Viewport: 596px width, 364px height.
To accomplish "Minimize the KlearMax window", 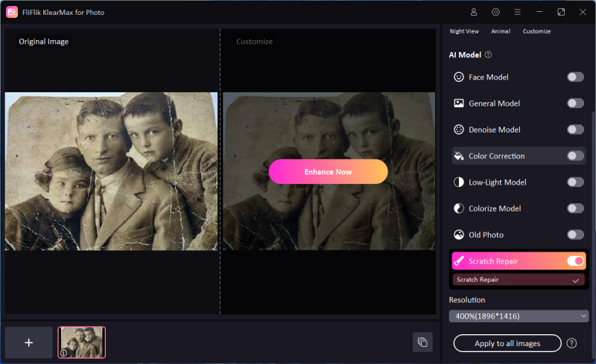I will [539, 12].
